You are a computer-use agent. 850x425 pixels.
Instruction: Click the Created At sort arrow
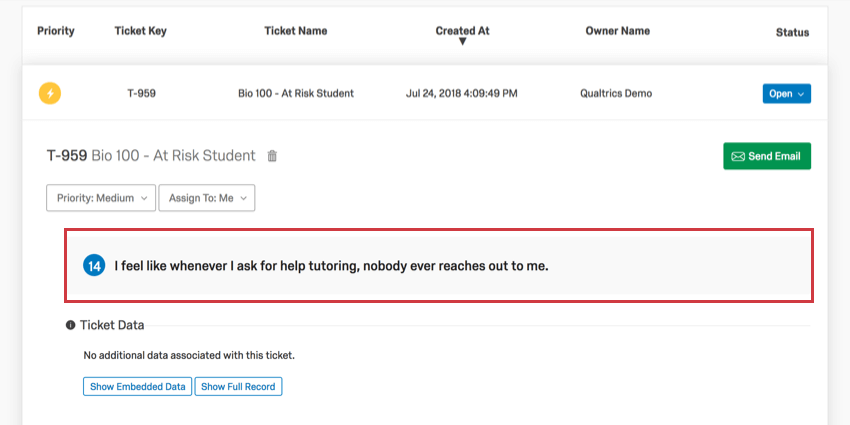coord(462,42)
